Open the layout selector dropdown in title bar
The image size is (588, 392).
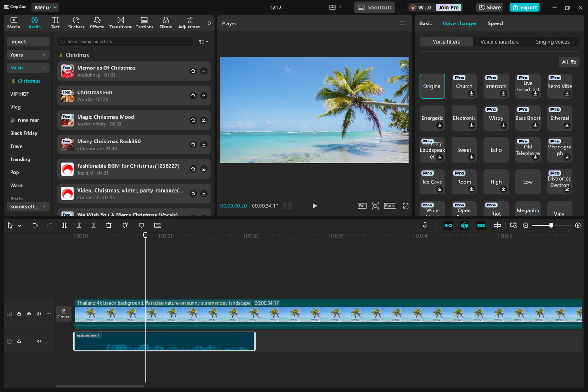click(336, 7)
